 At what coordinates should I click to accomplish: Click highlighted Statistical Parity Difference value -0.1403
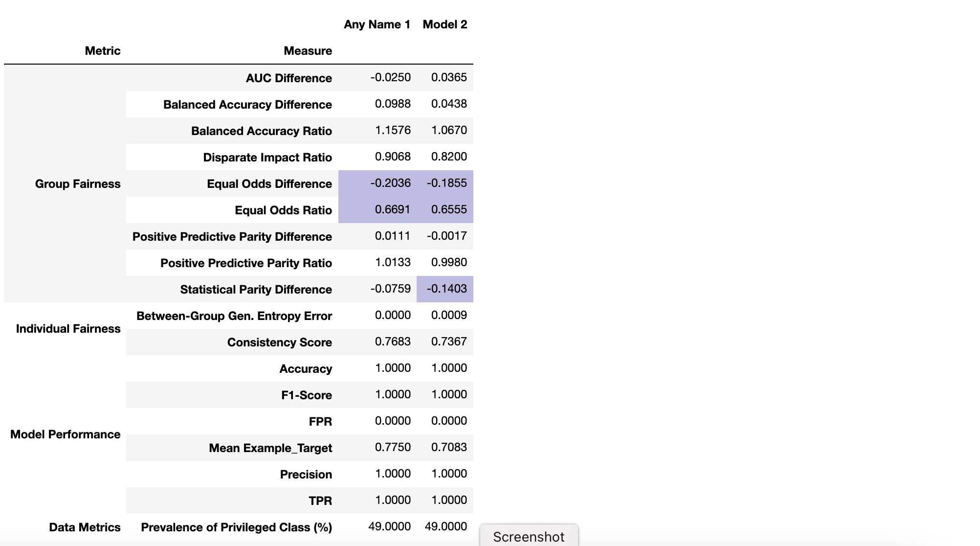(x=446, y=289)
